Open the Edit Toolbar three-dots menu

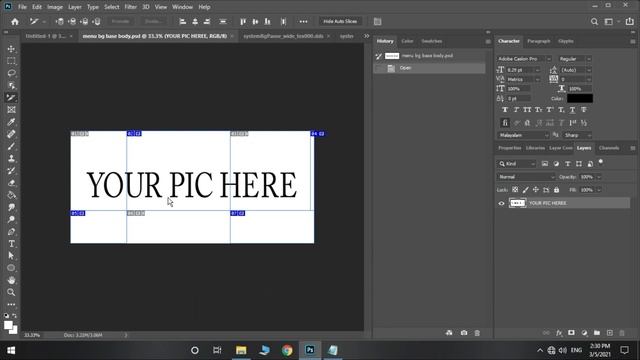click(11, 304)
